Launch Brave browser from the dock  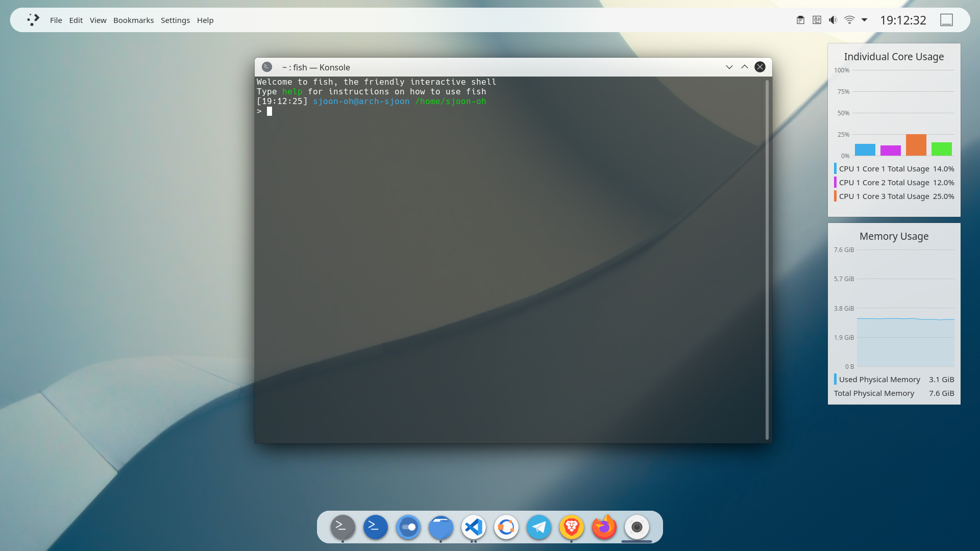[x=571, y=527]
